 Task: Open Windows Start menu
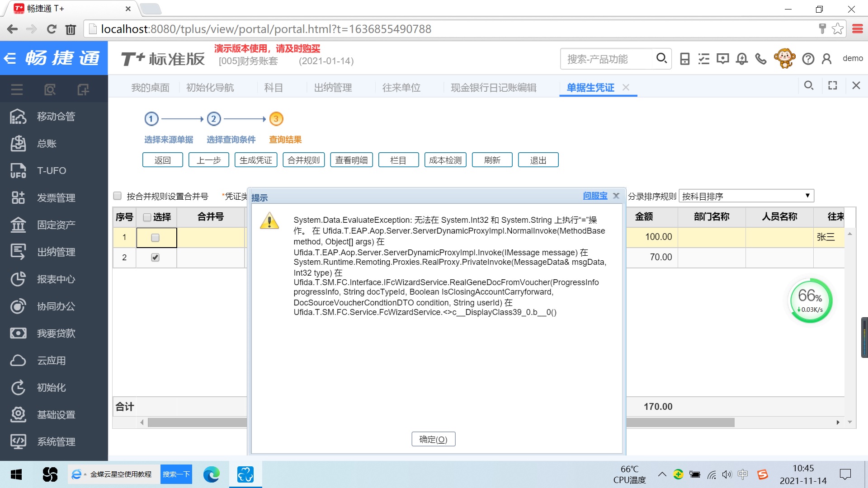pyautogui.click(x=16, y=474)
